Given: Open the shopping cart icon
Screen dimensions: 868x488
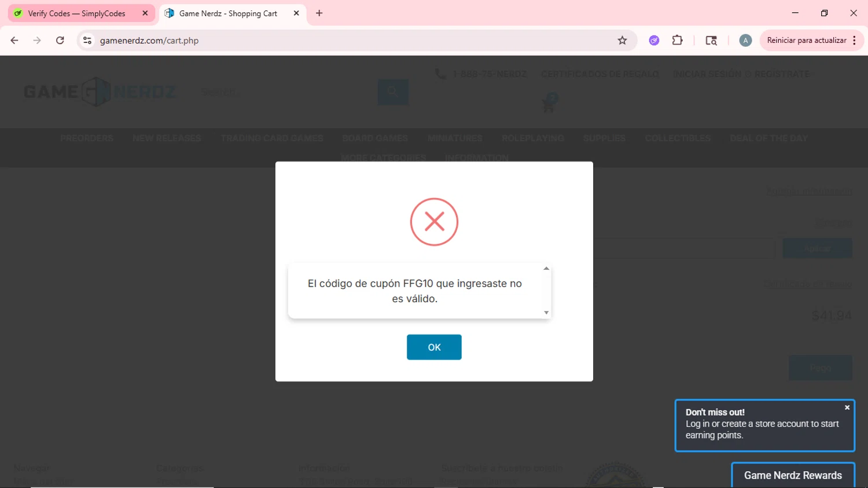Looking at the screenshot, I should click(549, 103).
